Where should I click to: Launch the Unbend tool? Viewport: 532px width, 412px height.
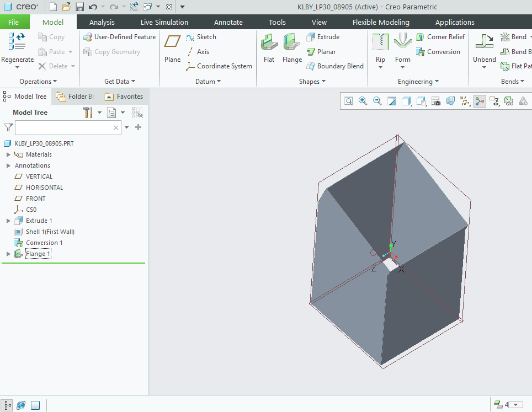click(x=484, y=47)
